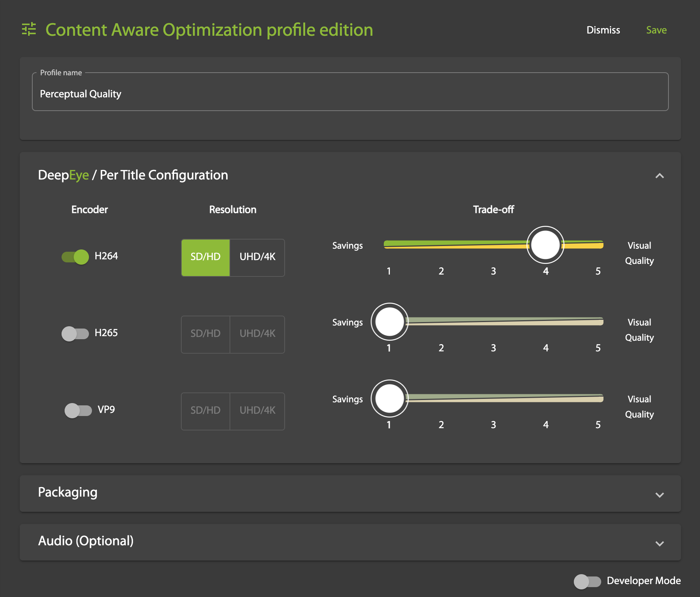Set H264 trade-off to level 2

(x=441, y=245)
